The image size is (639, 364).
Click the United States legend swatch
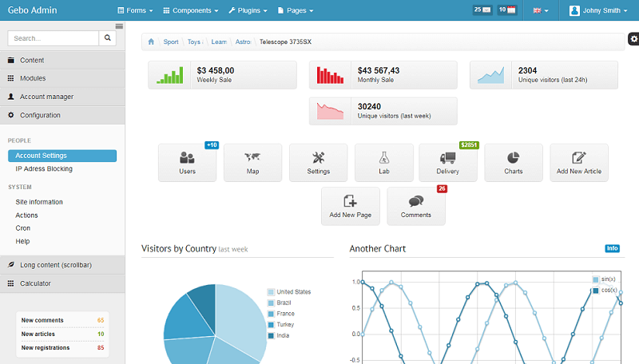tap(271, 292)
